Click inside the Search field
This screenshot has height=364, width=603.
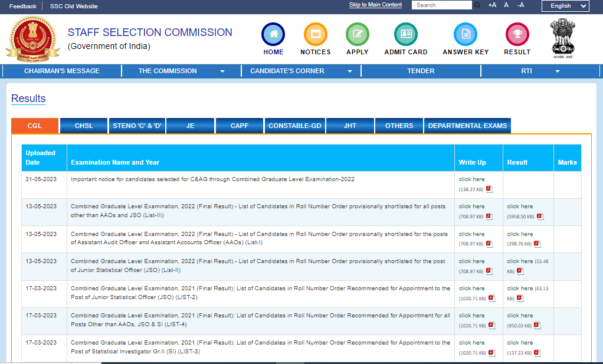coord(441,5)
